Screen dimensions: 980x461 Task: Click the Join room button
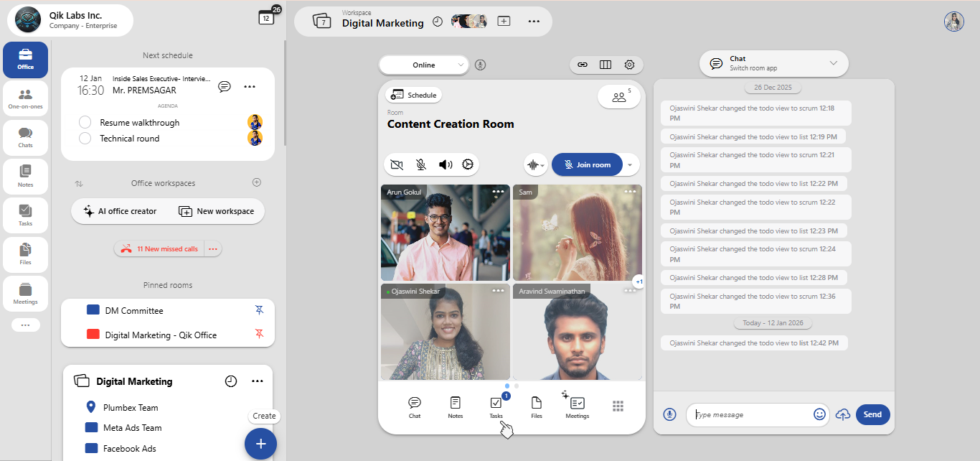[587, 164]
